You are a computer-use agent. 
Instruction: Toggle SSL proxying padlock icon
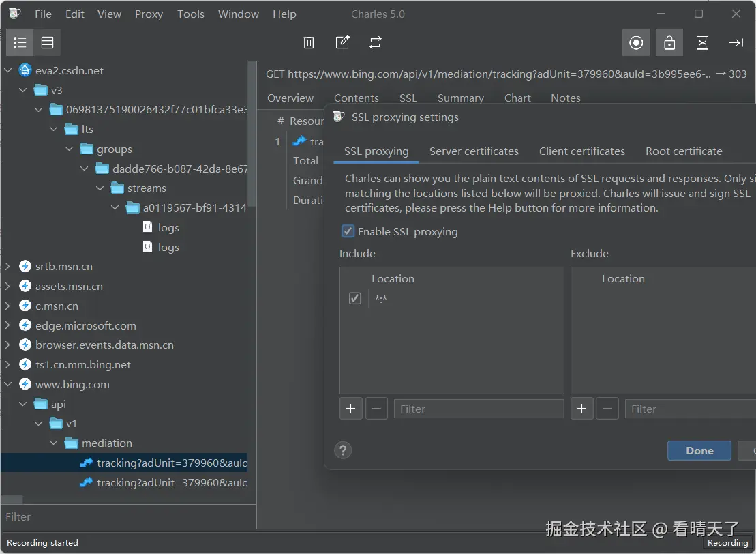click(669, 42)
